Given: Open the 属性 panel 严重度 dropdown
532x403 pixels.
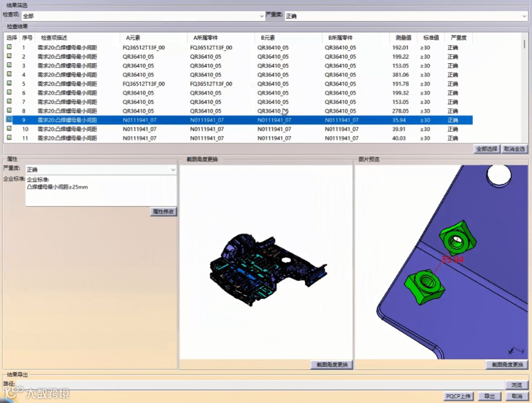Looking at the screenshot, I should point(101,169).
